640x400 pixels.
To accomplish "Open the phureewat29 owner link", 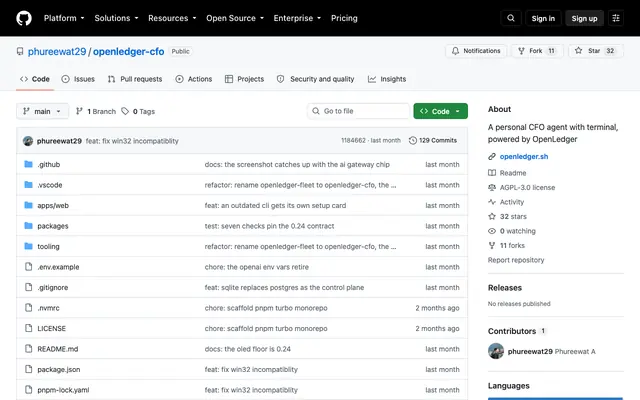I will [x=57, y=51].
